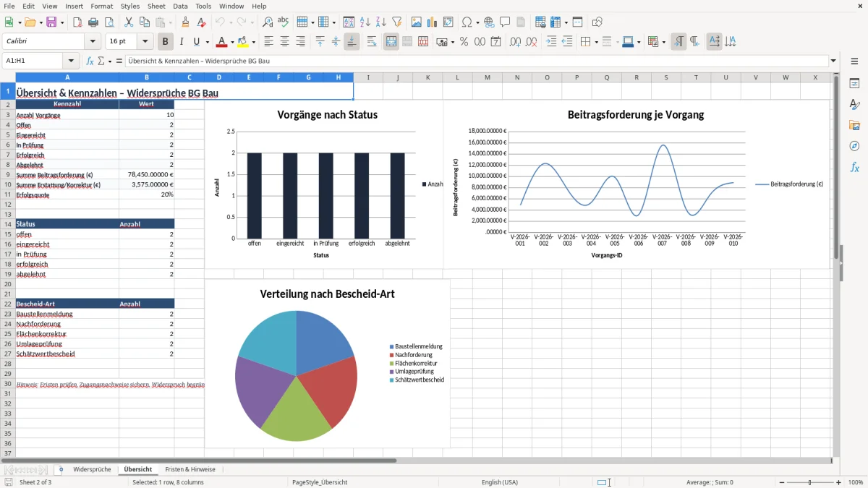The width and height of the screenshot is (868, 488).
Task: Click the Insert Comment icon
Action: coord(505,22)
